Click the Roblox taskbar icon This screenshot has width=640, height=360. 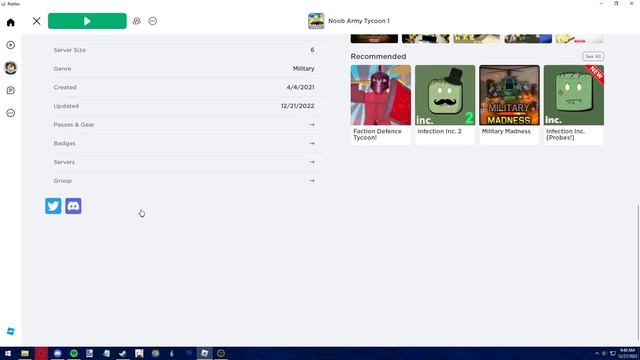tap(204, 353)
